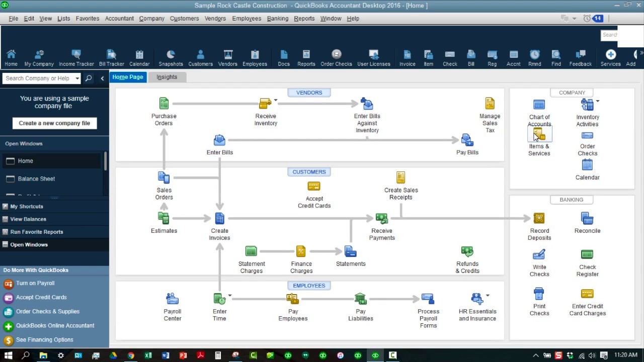The height and width of the screenshot is (362, 644).
Task: Open the Payroll Center
Action: click(x=172, y=299)
